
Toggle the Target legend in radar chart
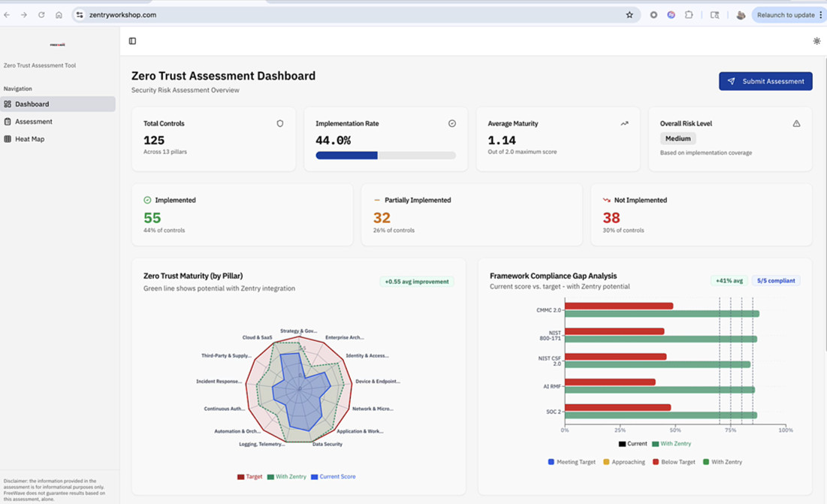[x=250, y=476]
